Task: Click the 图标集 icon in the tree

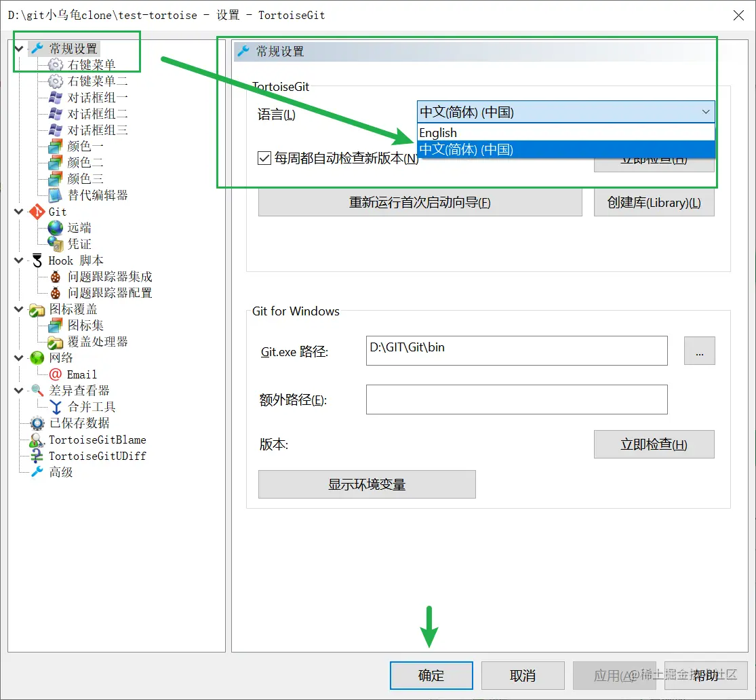Action: pyautogui.click(x=55, y=325)
